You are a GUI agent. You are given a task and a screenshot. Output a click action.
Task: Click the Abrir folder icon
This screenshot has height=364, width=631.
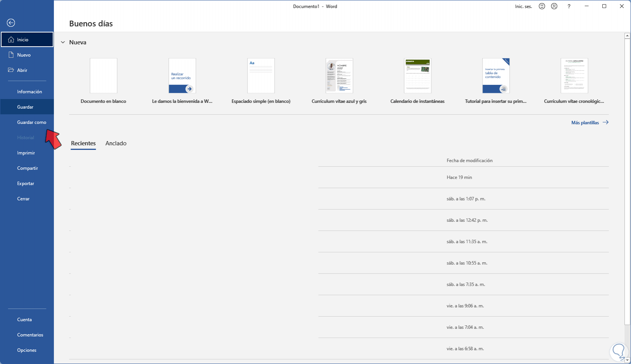click(11, 70)
